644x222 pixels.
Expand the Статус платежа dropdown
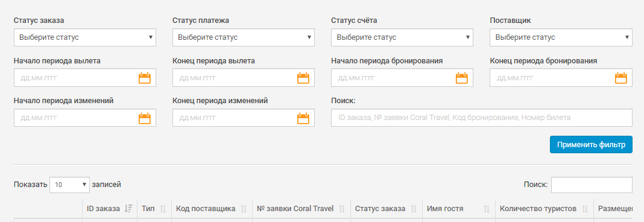click(x=244, y=37)
